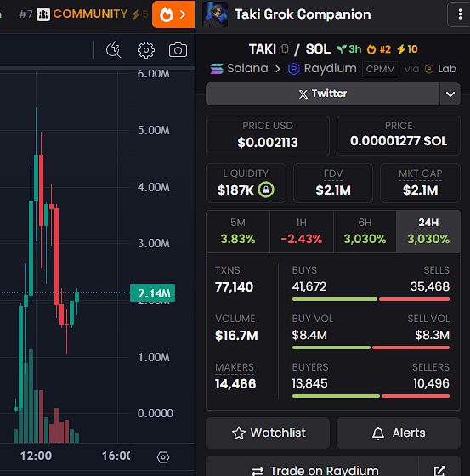470x476 pixels.
Task: Click the flame #2 trending badge
Action: click(x=378, y=49)
